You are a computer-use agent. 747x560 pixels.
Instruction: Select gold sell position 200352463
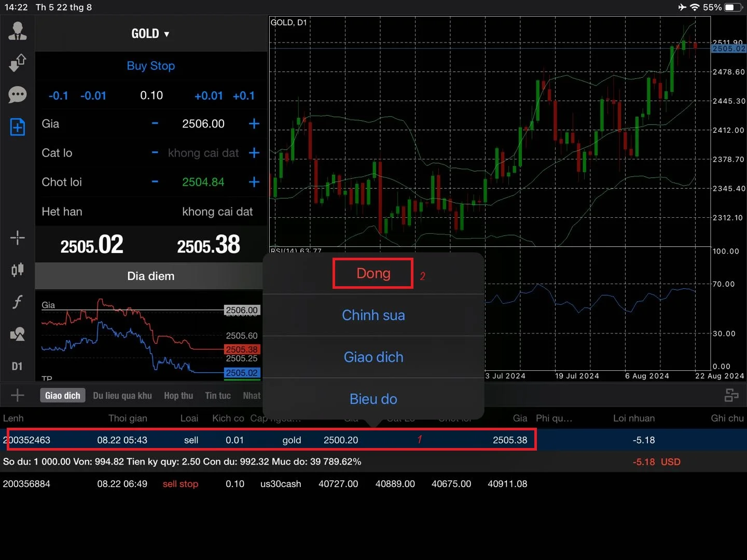pyautogui.click(x=374, y=440)
